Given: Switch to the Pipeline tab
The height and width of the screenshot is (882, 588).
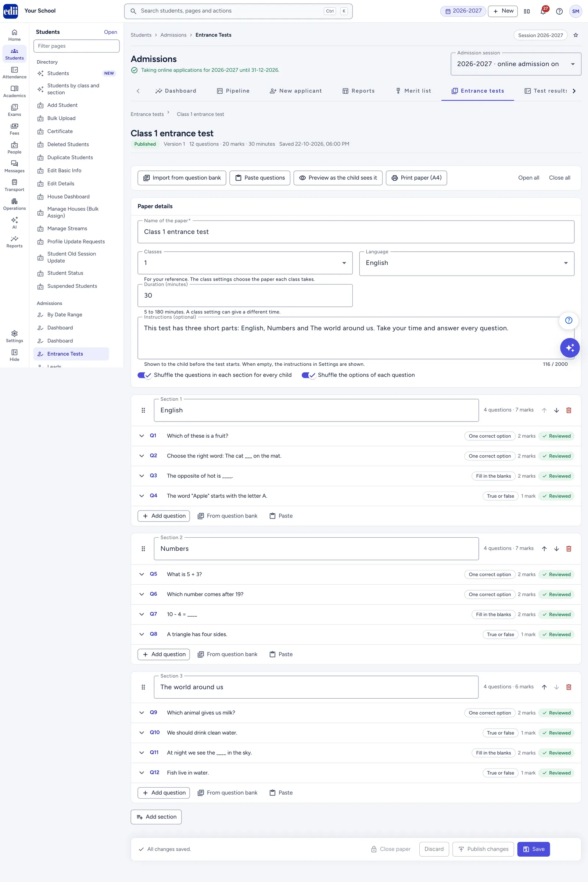Looking at the screenshot, I should point(233,91).
